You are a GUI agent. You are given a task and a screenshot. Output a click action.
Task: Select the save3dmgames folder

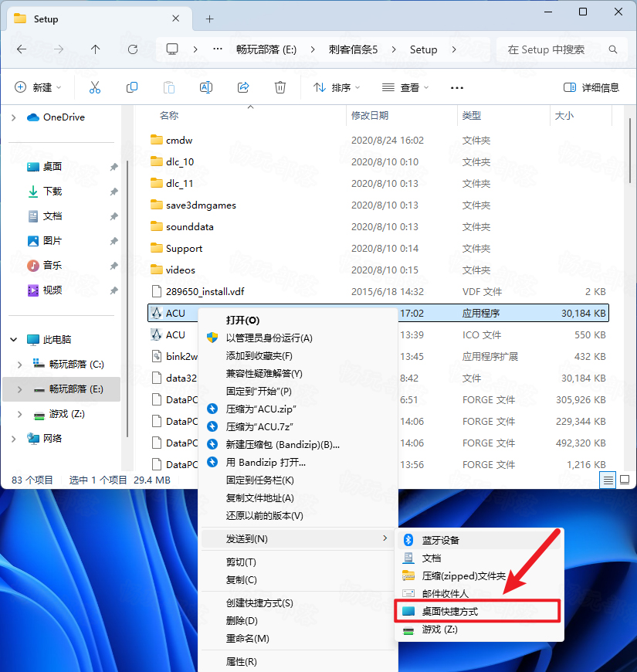[x=201, y=205]
